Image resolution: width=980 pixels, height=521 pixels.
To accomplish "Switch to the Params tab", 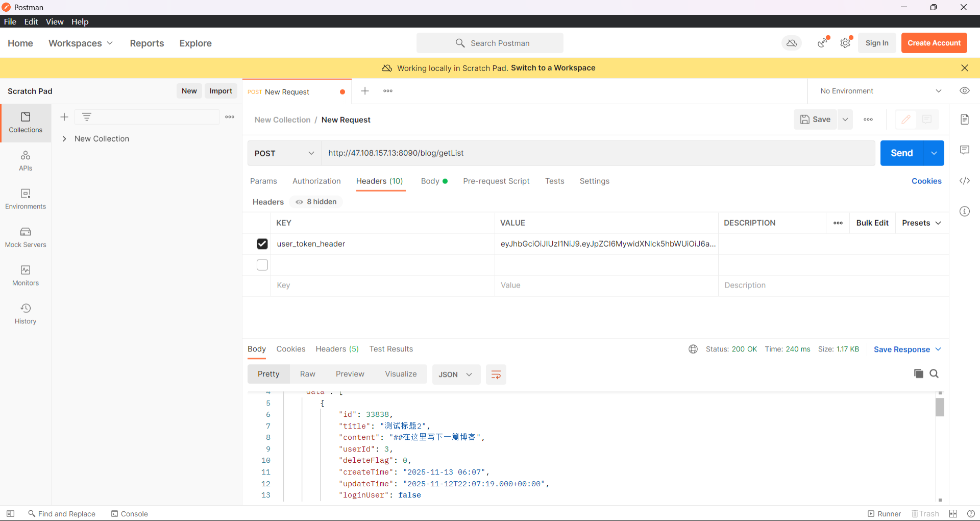I will (x=263, y=181).
